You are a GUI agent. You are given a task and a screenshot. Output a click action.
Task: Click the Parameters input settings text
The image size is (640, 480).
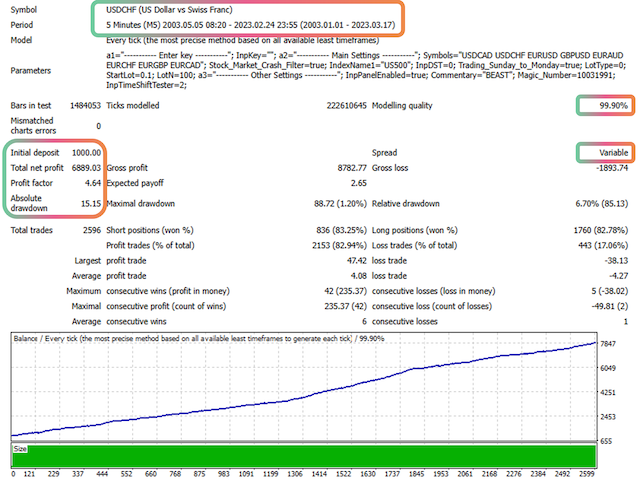[366, 70]
